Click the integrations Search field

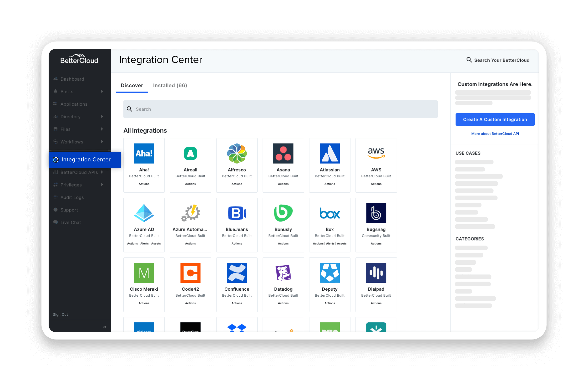click(x=280, y=109)
